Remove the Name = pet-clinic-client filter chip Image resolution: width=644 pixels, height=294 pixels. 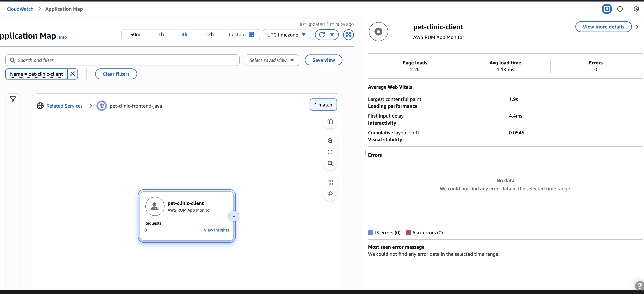pyautogui.click(x=73, y=74)
